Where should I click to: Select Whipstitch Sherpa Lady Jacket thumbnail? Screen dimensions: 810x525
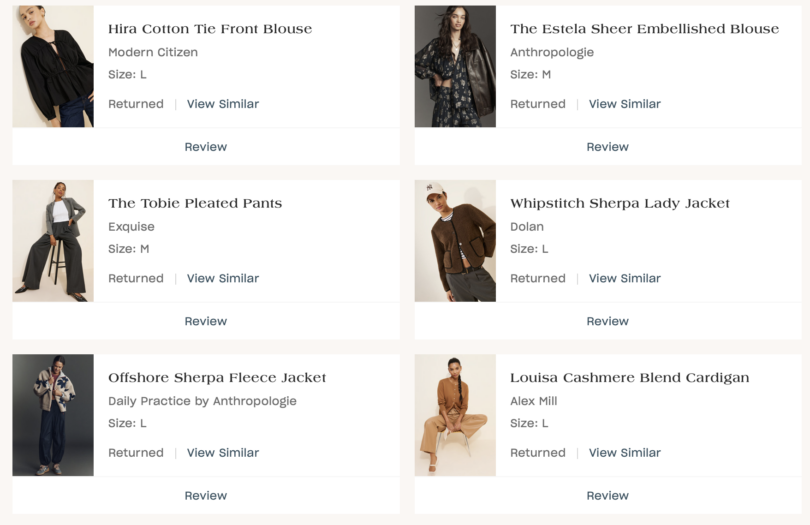[x=455, y=241]
